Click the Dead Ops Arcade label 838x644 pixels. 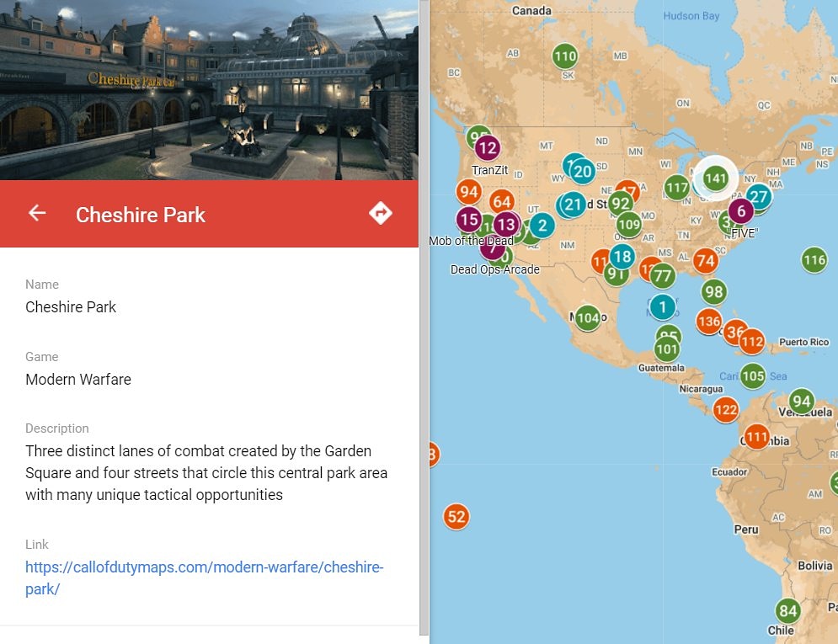pos(495,269)
